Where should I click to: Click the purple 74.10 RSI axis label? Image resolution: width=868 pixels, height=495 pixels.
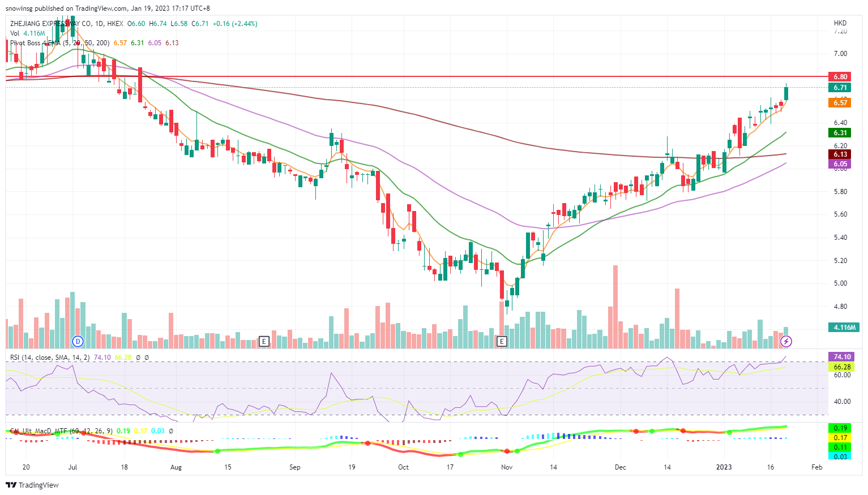(x=842, y=357)
